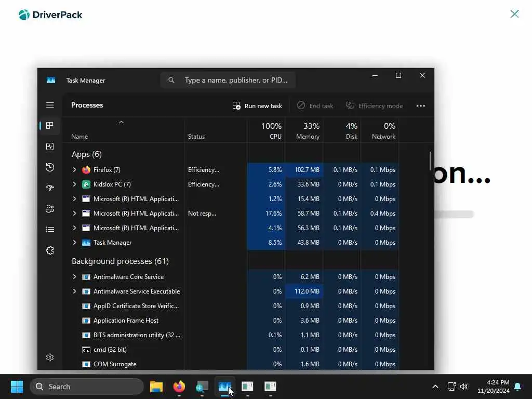Expand Antimalware Core Service
This screenshot has height=399, width=532.
[x=74, y=277]
